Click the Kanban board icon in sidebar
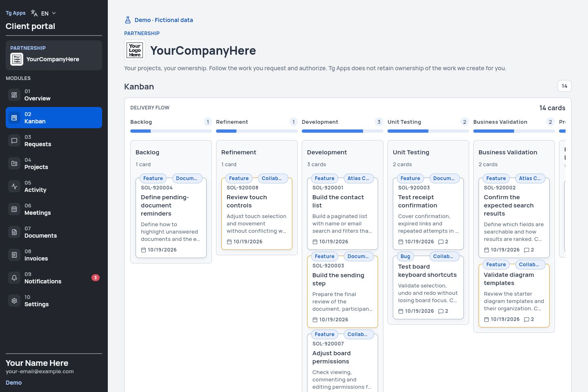This screenshot has width=588, height=392. [x=14, y=118]
